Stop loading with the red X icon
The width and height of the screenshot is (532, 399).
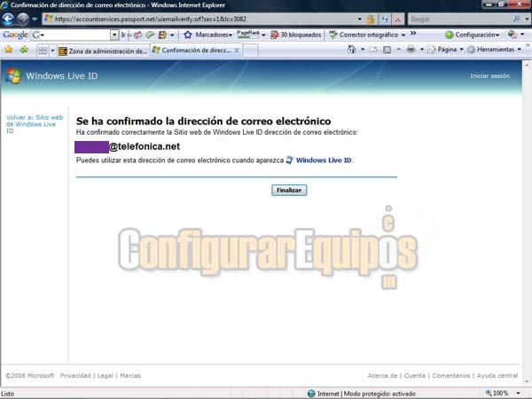(x=398, y=20)
